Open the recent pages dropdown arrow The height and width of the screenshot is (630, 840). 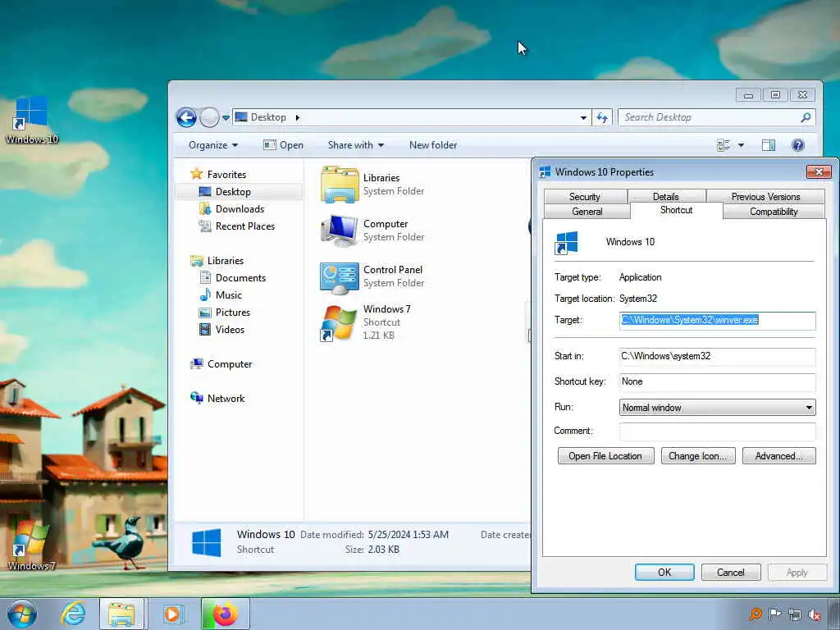coord(226,118)
